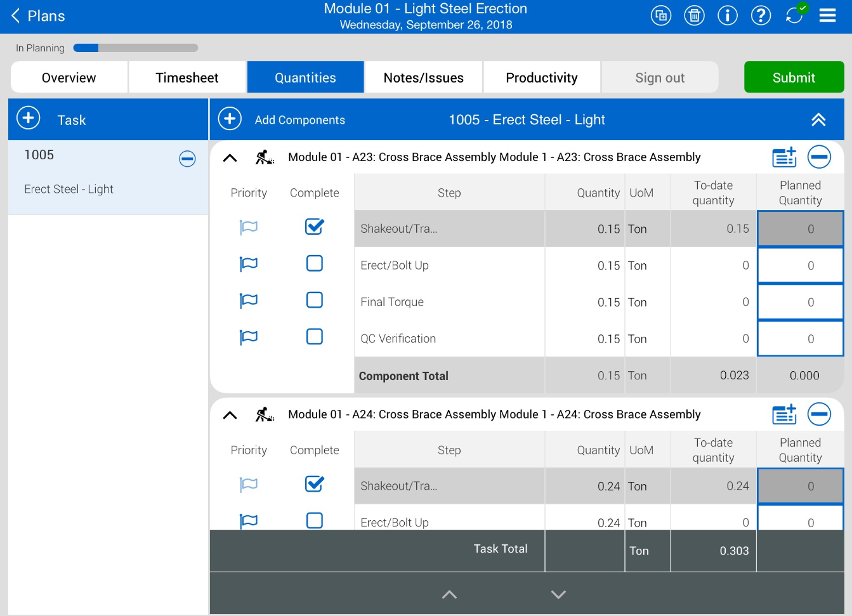Tap the sync refresh icon
852x616 pixels.
(x=794, y=15)
